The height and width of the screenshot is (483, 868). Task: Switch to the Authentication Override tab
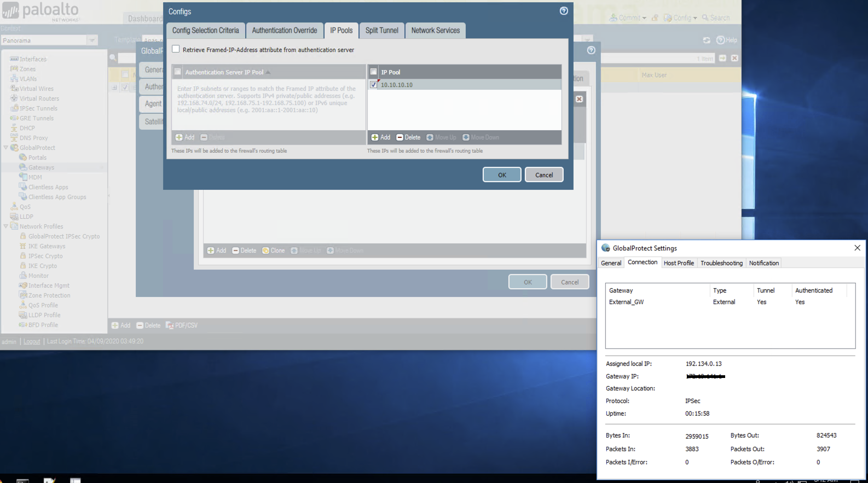[285, 31]
